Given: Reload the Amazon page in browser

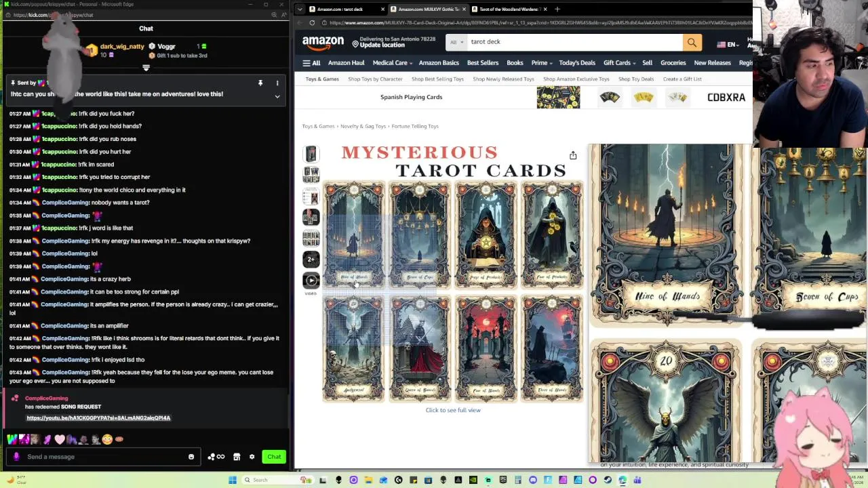Looking at the screenshot, I should click(312, 23).
